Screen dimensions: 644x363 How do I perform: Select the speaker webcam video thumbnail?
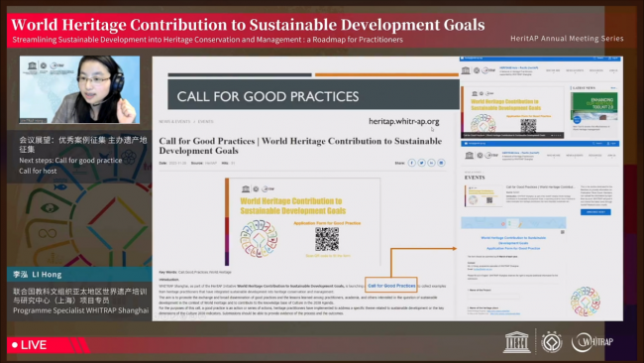[x=79, y=89]
